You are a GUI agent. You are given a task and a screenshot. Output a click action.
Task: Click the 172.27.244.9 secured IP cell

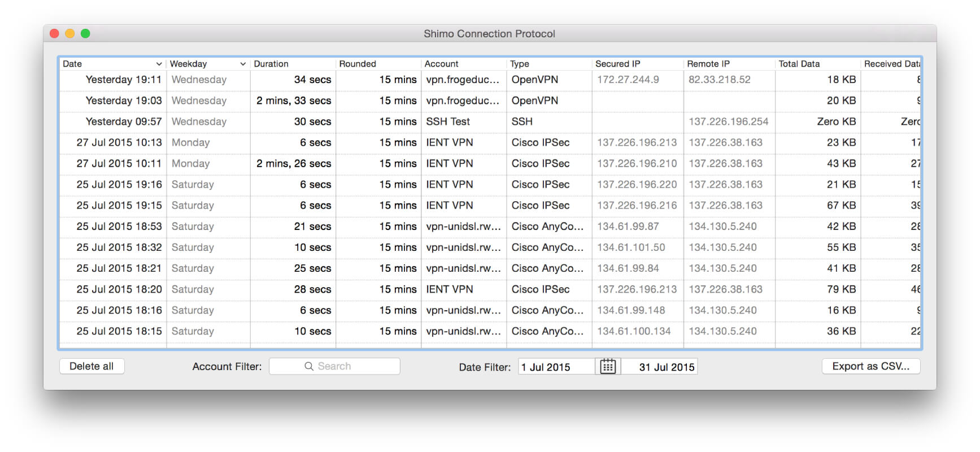click(628, 80)
